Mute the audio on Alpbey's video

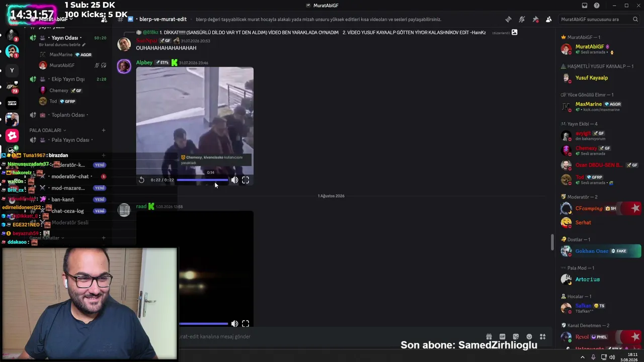tap(234, 180)
